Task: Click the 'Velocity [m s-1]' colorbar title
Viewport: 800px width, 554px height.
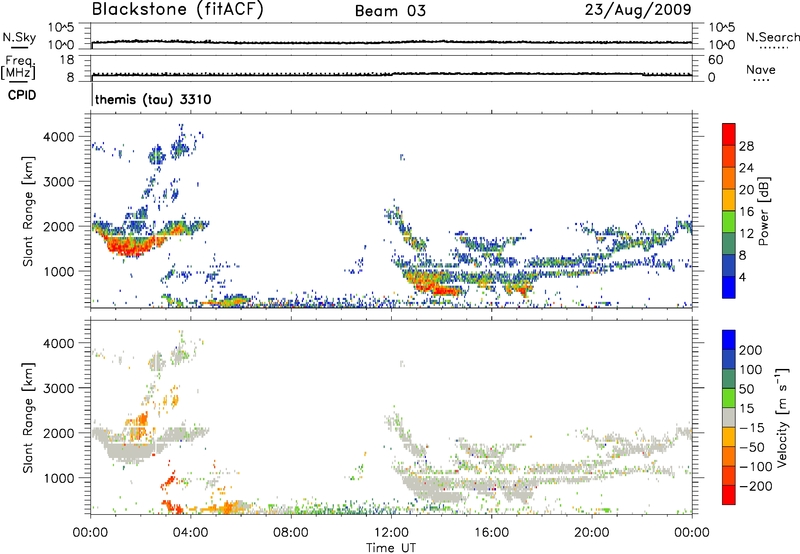Action: click(782, 417)
